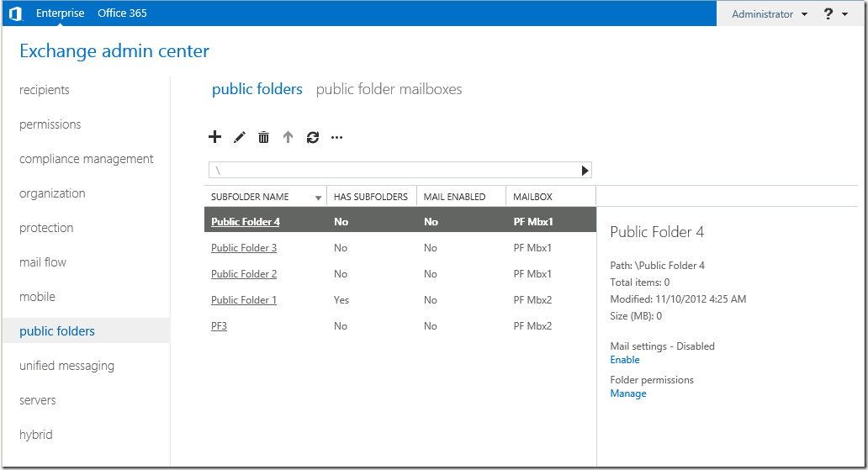The height and width of the screenshot is (470, 868).
Task: Open the Administrator account dropdown
Action: coord(770,13)
